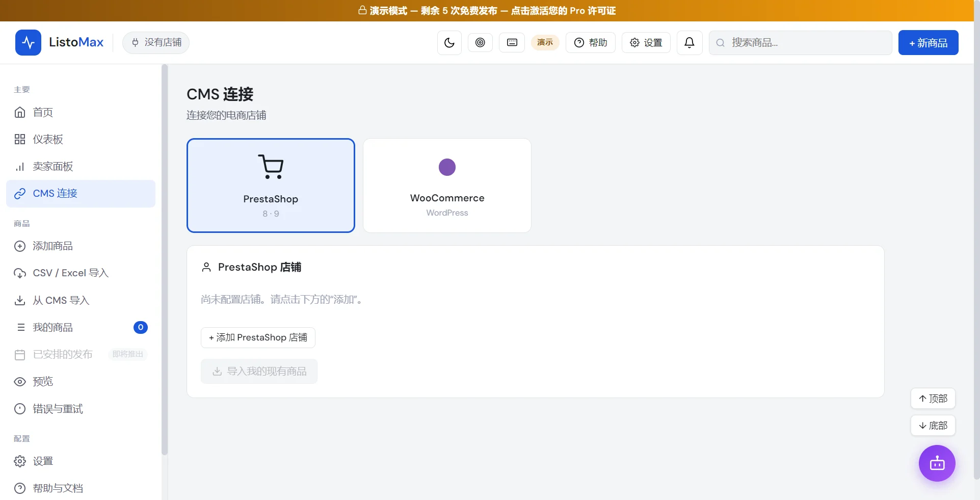The width and height of the screenshot is (980, 500).
Task: Open CSV / Excel 导入 in sidebar
Action: click(x=81, y=273)
